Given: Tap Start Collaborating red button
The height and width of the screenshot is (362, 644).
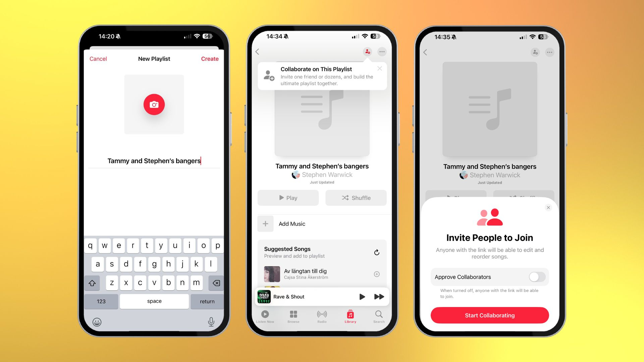Looking at the screenshot, I should pos(490,315).
